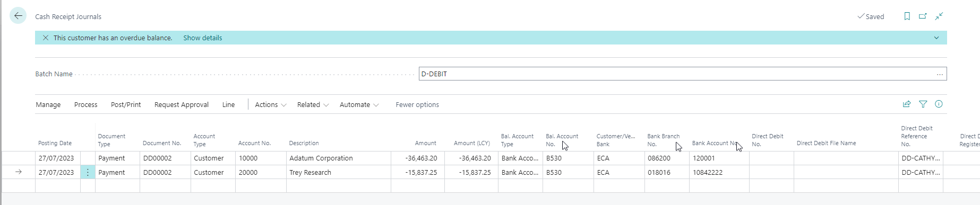Click the Direct Debit File Name header
Screen dimensions: 980x205
tap(826, 144)
